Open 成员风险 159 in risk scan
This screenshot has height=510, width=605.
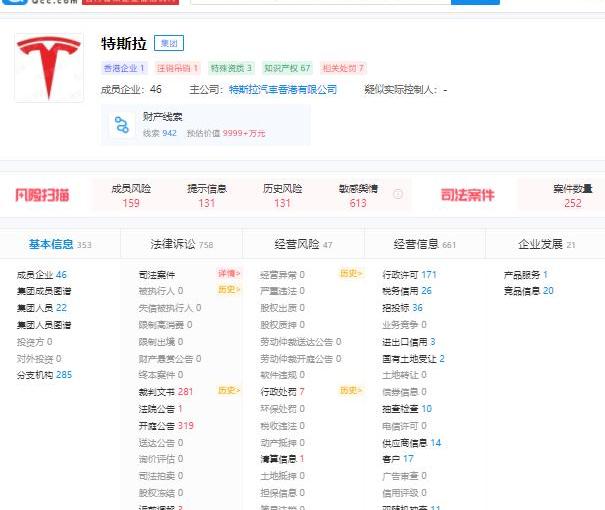131,196
